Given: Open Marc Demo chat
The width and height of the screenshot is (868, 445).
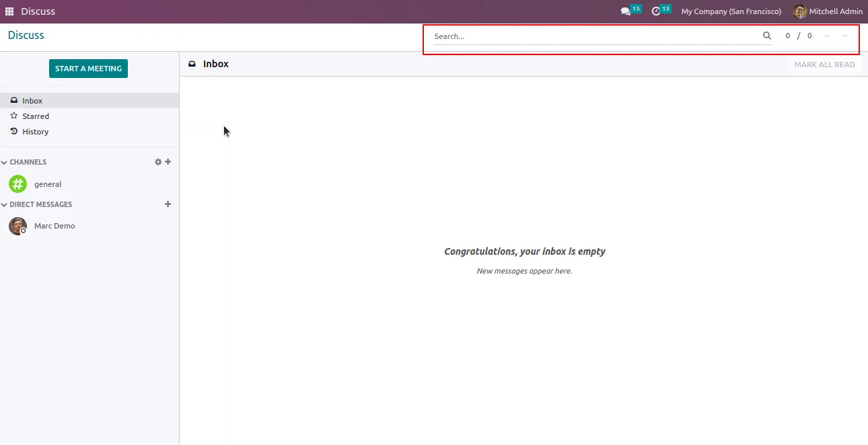Looking at the screenshot, I should pyautogui.click(x=89, y=226).
